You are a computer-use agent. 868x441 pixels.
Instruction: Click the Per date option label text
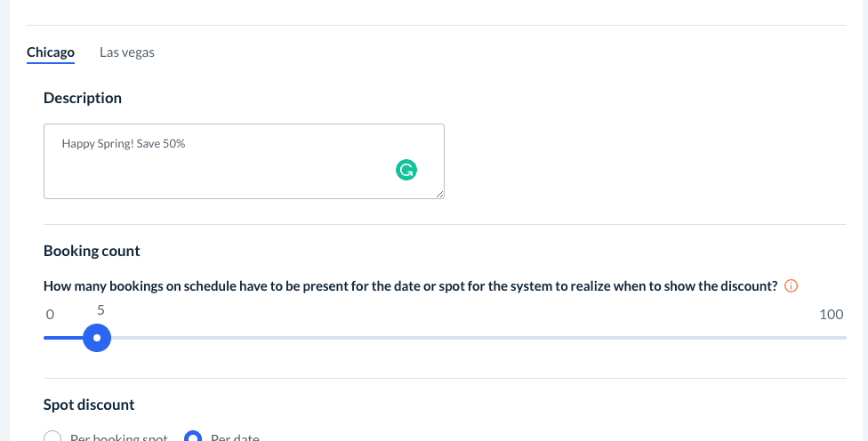tap(235, 437)
